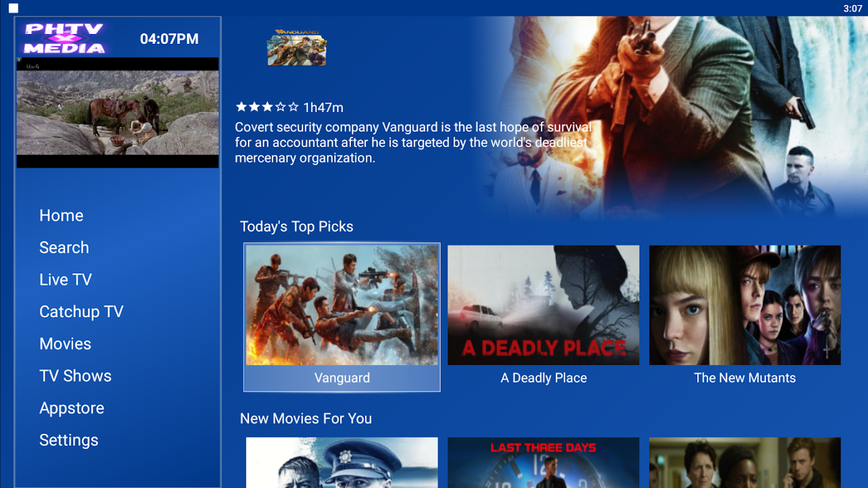This screenshot has height=488, width=868.
Task: Click the Today's Top Picks heading
Action: 297,226
